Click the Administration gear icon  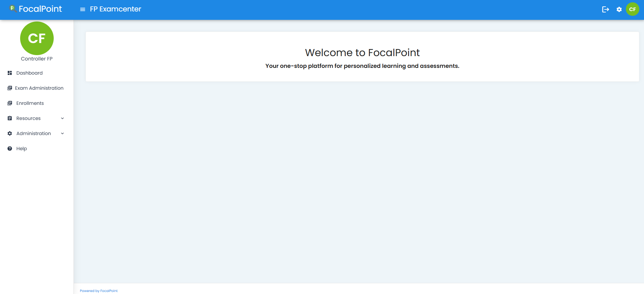pos(10,133)
